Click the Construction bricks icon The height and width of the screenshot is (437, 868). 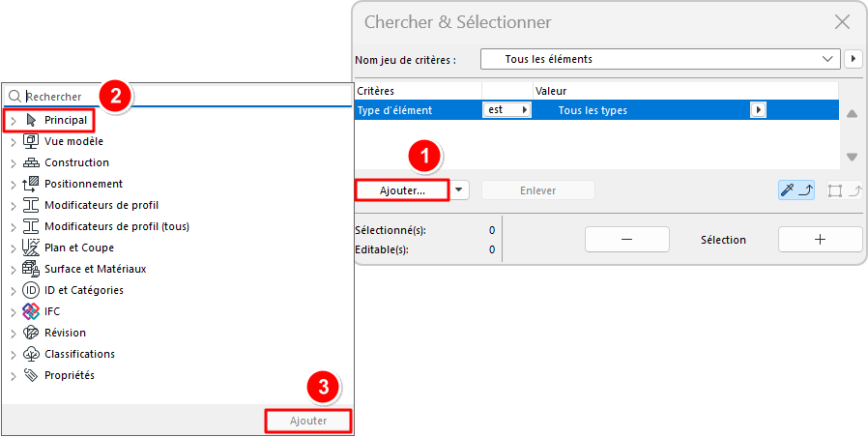[30, 162]
